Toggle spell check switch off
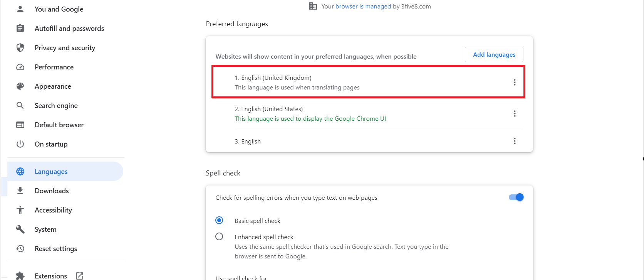 pos(516,197)
